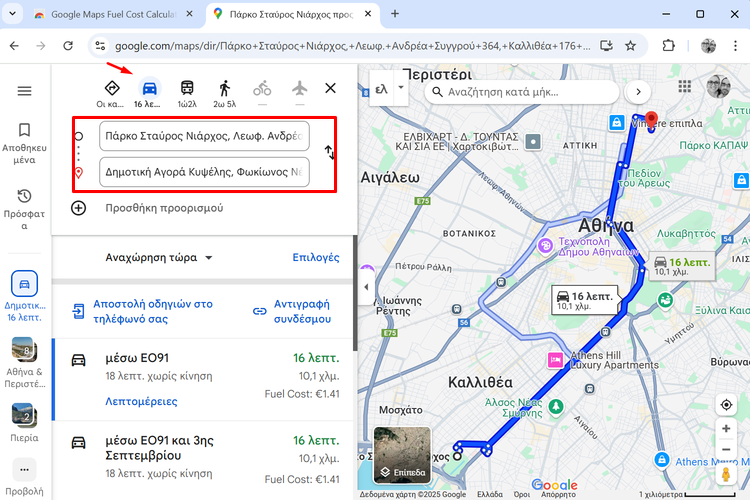
Task: Reload the page
Action: coord(68,45)
